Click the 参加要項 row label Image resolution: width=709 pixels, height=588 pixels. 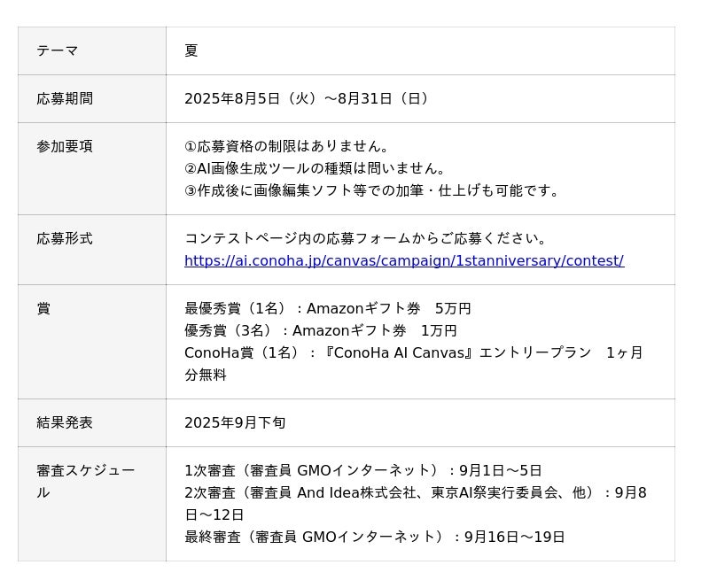coord(65,147)
